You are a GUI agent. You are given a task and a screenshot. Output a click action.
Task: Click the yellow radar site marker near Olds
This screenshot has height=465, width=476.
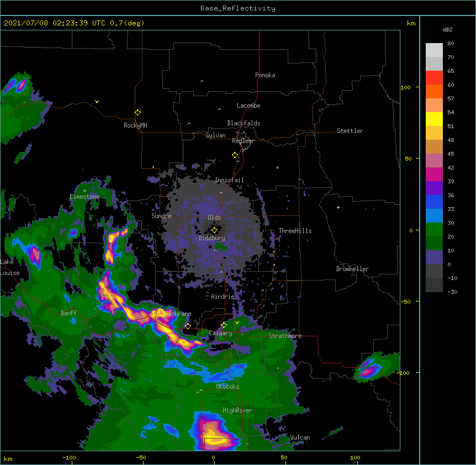214,230
